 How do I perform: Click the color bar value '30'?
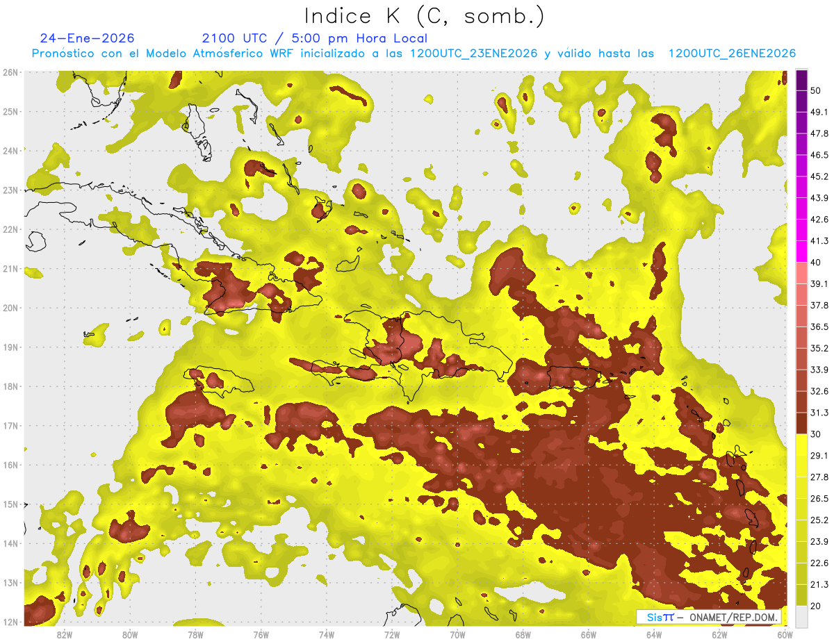pyautogui.click(x=816, y=434)
